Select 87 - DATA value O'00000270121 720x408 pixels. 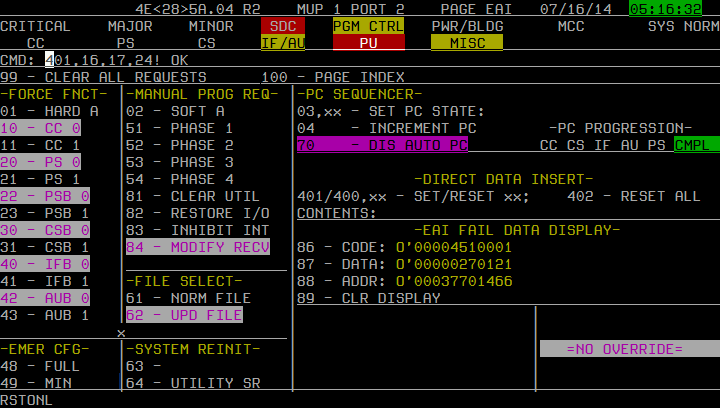pyautogui.click(x=454, y=264)
